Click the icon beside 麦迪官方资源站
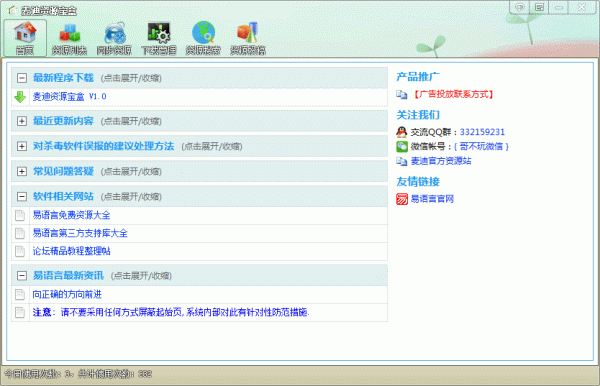Screen dimensions: 600x386 (402, 161)
